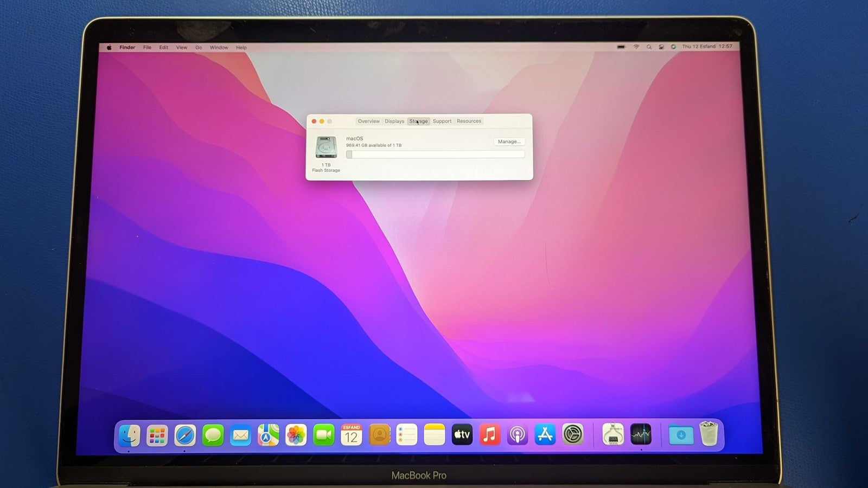
Task: Click the Flash Storage drive icon
Action: coord(326,147)
